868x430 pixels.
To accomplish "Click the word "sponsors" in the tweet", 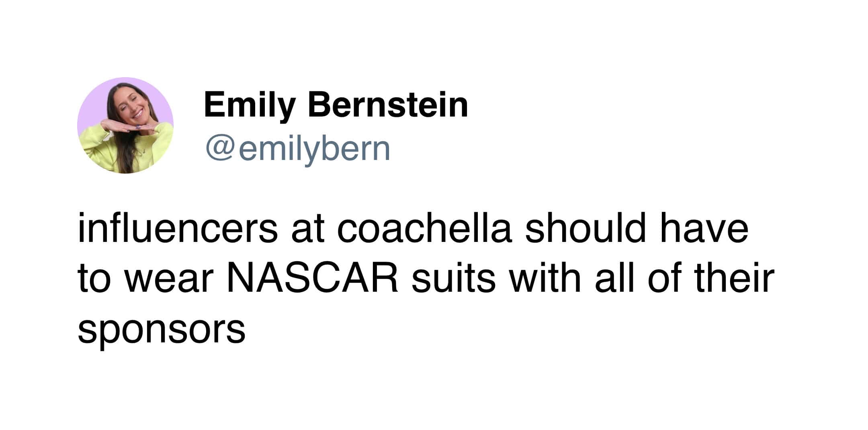I will click(x=161, y=330).
